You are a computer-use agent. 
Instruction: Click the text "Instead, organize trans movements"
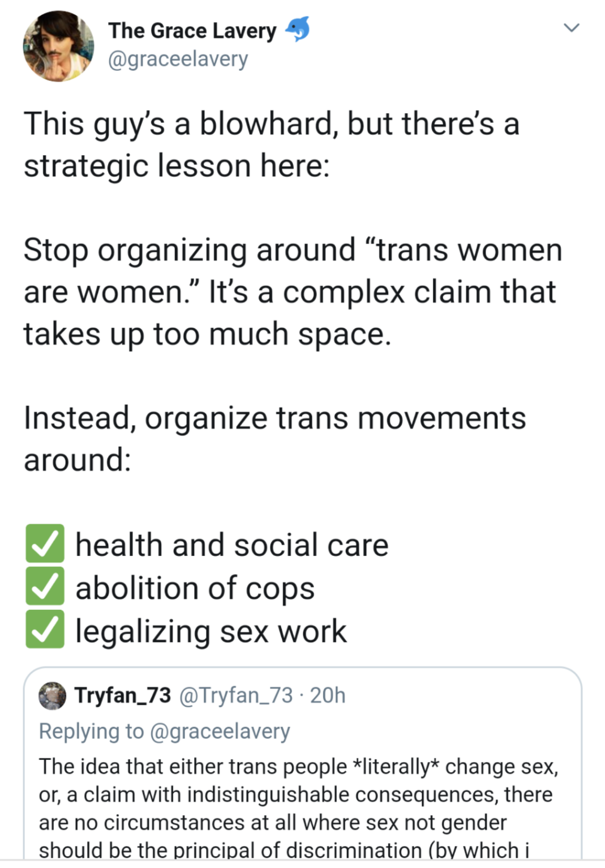click(274, 418)
